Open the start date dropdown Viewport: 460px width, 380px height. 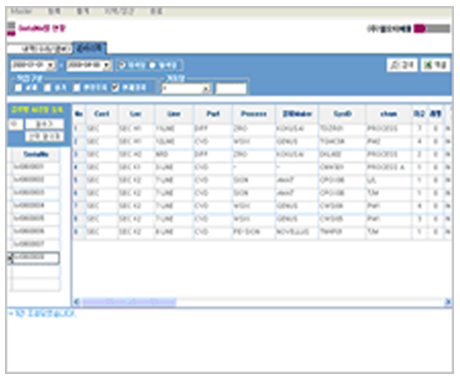tap(51, 65)
